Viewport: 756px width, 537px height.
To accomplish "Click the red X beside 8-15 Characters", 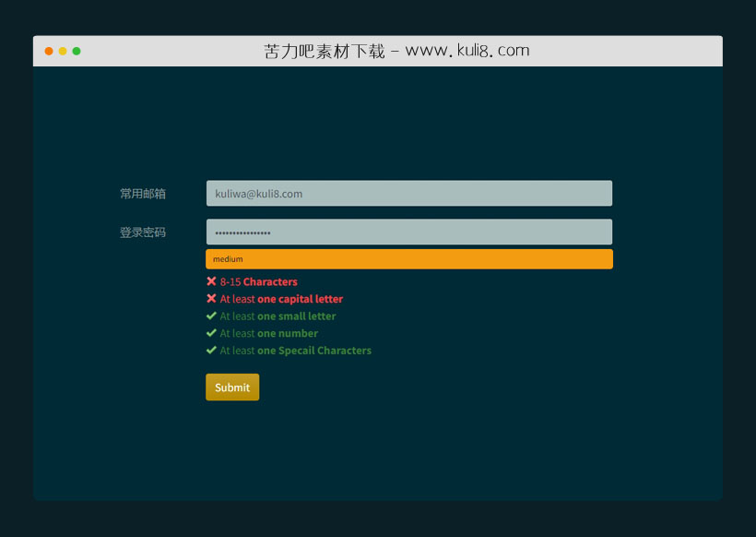I will (x=211, y=281).
